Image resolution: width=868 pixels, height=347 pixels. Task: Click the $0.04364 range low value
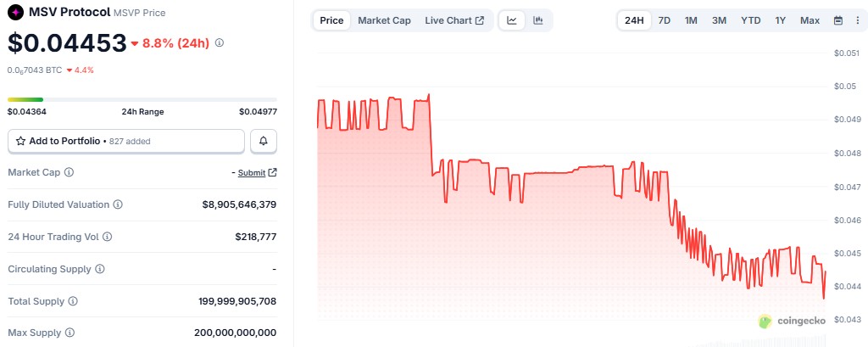coord(26,111)
